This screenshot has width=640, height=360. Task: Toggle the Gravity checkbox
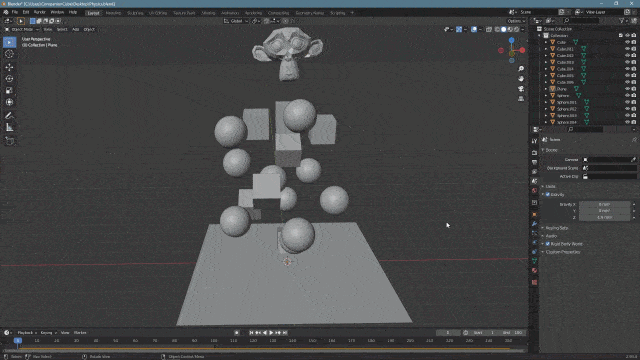coord(548,195)
